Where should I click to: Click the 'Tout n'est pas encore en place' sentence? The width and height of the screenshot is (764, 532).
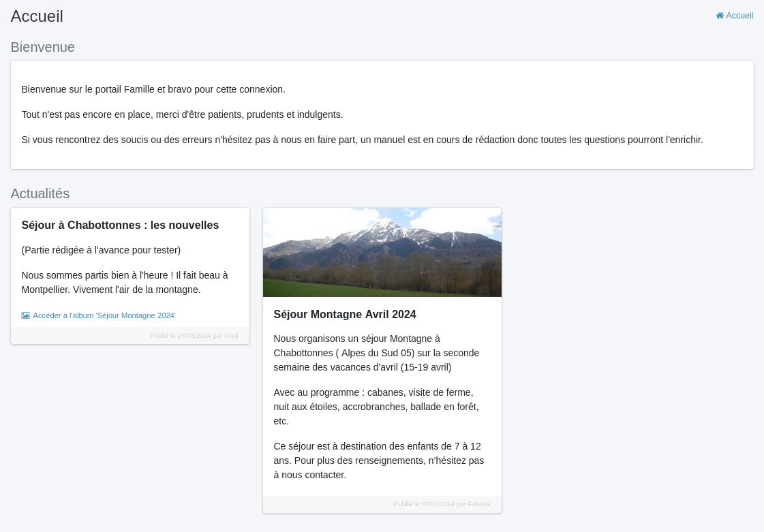pos(182,114)
